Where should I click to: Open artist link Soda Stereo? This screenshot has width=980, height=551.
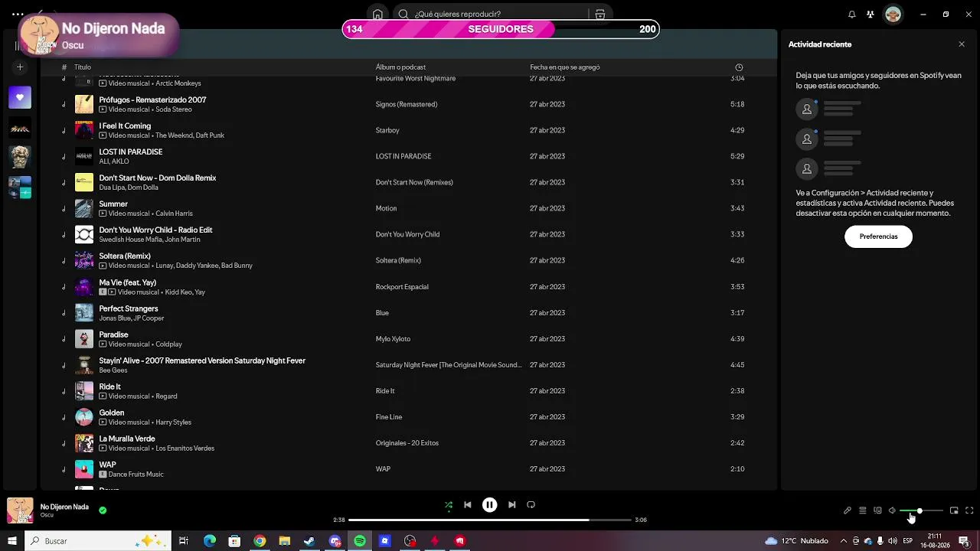(x=174, y=109)
